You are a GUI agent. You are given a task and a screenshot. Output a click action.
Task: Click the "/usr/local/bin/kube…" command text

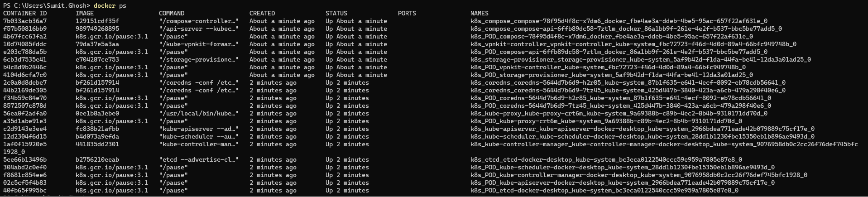(x=199, y=114)
